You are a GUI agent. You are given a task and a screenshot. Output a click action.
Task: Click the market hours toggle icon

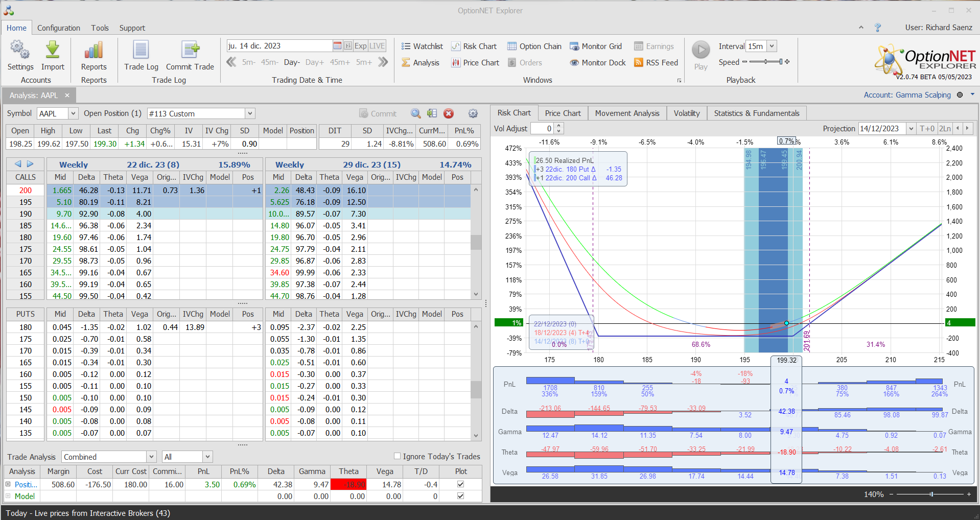(x=348, y=46)
